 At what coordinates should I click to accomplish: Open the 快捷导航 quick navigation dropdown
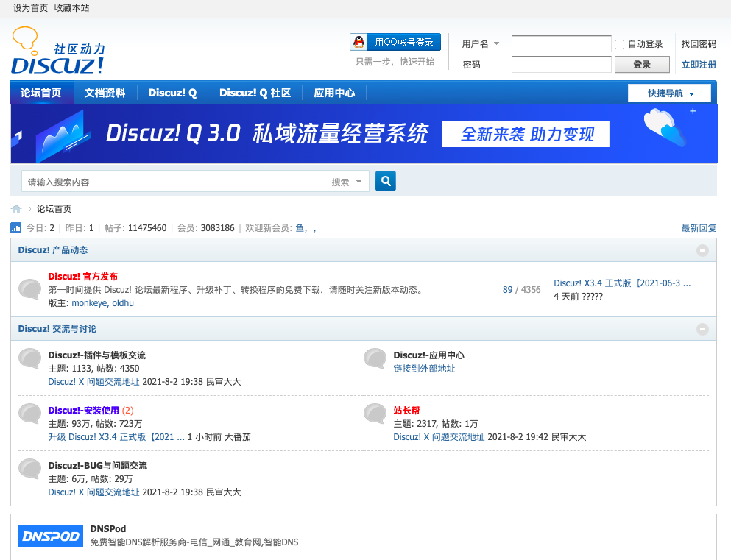[x=669, y=93]
